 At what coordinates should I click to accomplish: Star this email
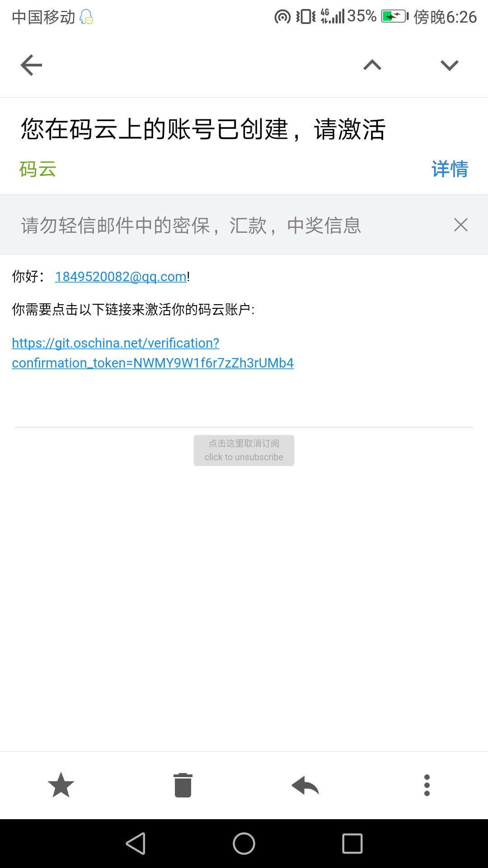click(61, 785)
